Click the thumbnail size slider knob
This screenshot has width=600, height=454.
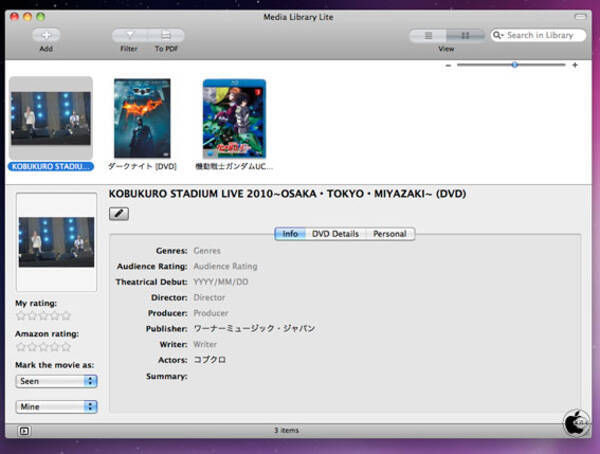tap(515, 65)
